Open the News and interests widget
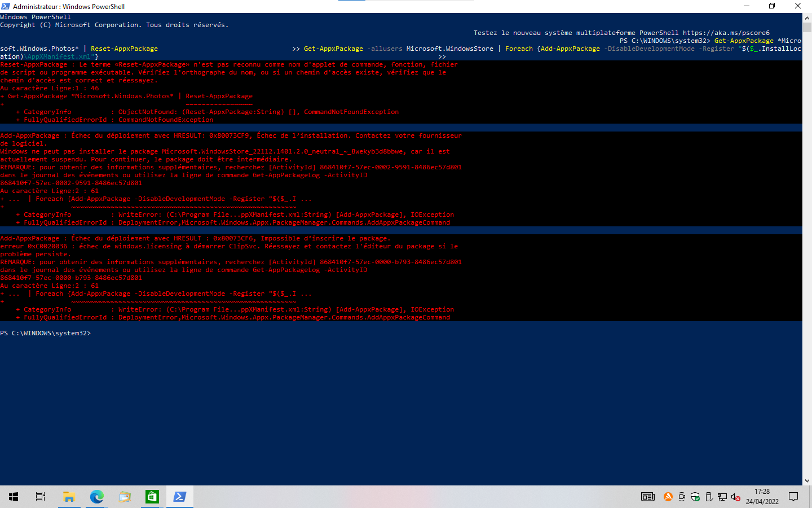The width and height of the screenshot is (812, 508). (x=648, y=497)
